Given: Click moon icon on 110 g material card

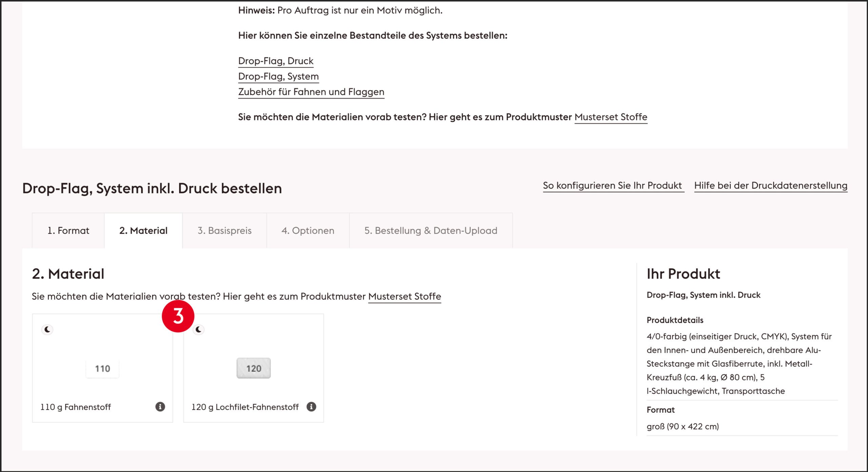Looking at the screenshot, I should click(47, 329).
